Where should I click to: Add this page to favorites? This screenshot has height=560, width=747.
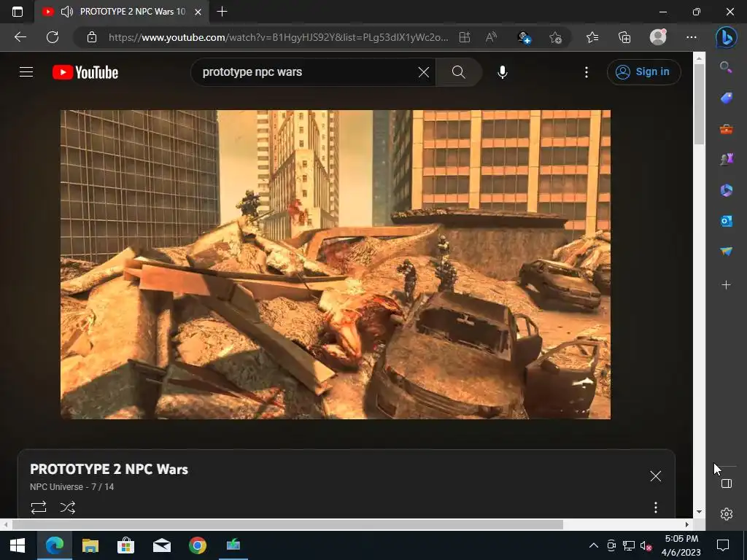pos(555,37)
